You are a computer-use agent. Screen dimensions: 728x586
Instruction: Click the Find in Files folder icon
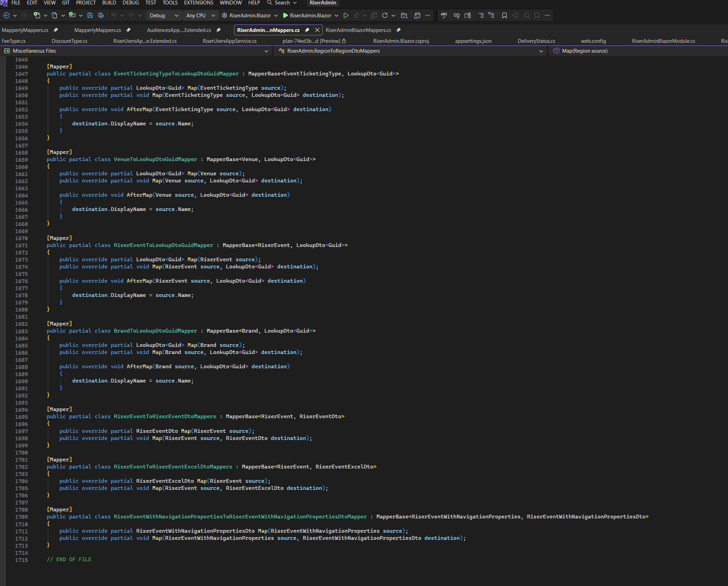point(404,15)
